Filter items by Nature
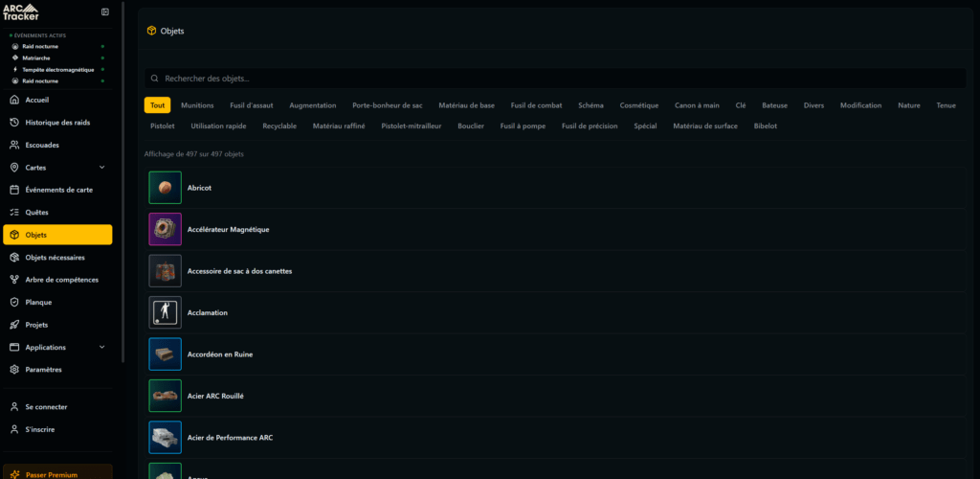Screen dimensions: 980x479 point(909,105)
